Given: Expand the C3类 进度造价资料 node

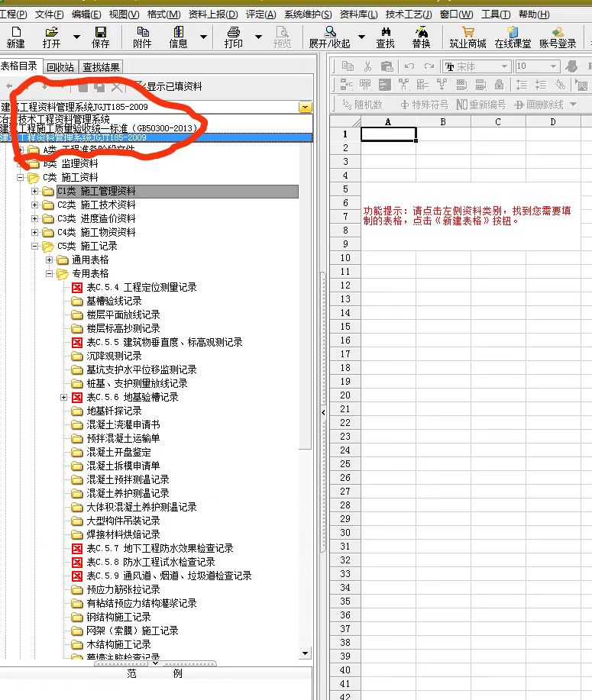Looking at the screenshot, I should pyautogui.click(x=34, y=219).
